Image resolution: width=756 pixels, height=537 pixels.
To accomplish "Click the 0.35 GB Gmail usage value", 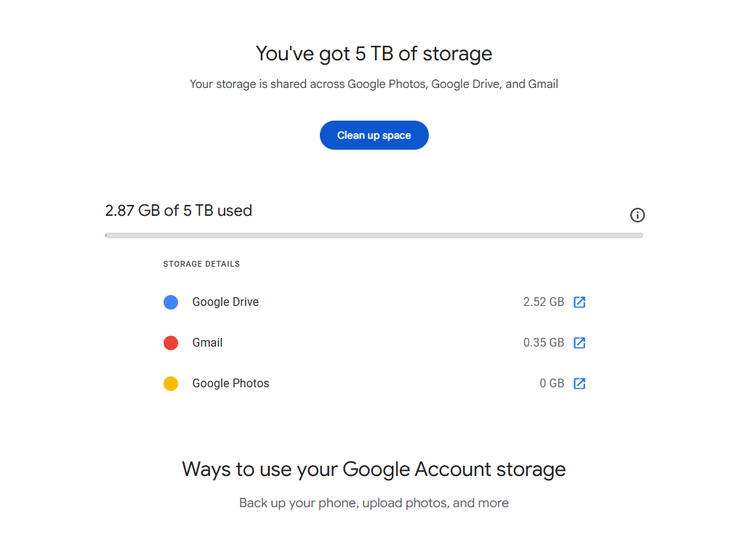I will click(544, 343).
